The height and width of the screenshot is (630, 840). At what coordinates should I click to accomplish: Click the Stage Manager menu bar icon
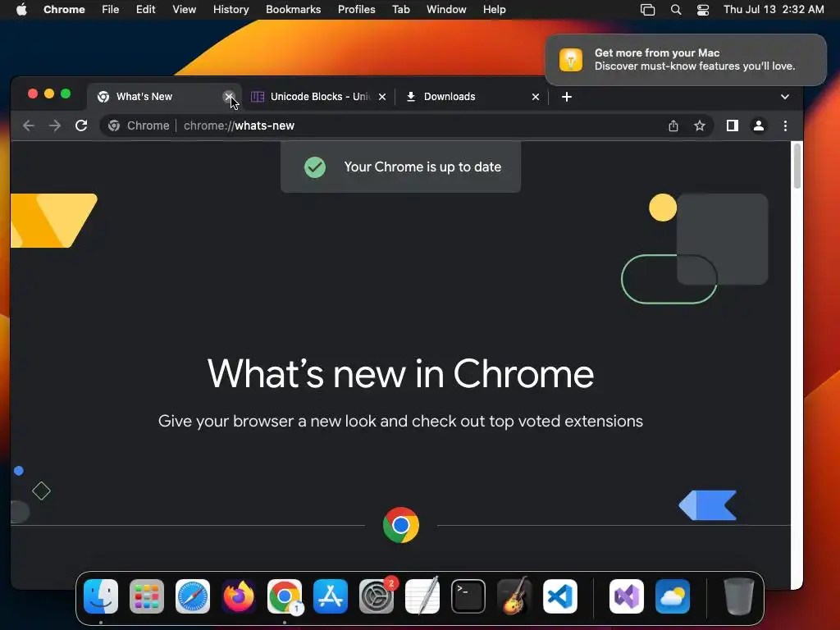tap(648, 10)
